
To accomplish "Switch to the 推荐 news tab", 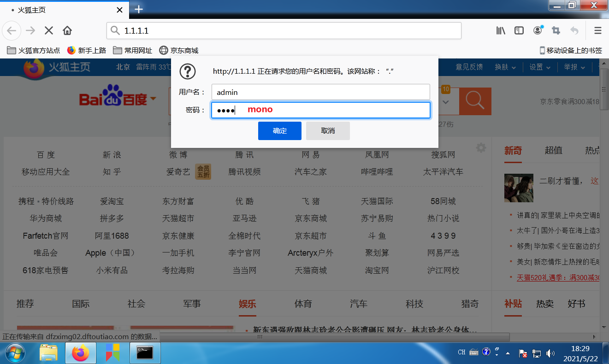I will tap(25, 304).
